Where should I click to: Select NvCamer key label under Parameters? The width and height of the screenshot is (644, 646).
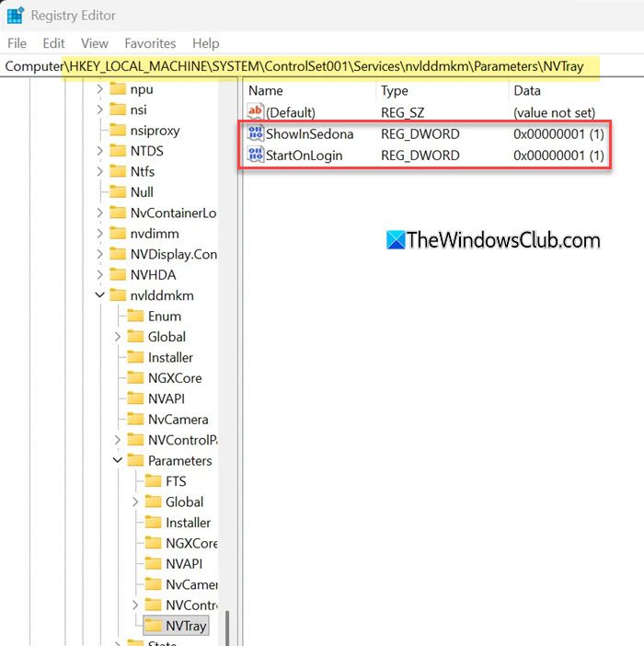click(x=191, y=584)
